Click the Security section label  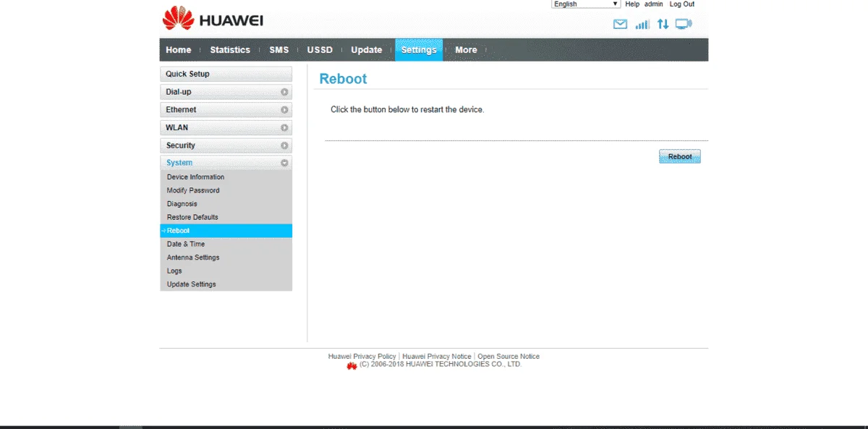[x=181, y=145]
